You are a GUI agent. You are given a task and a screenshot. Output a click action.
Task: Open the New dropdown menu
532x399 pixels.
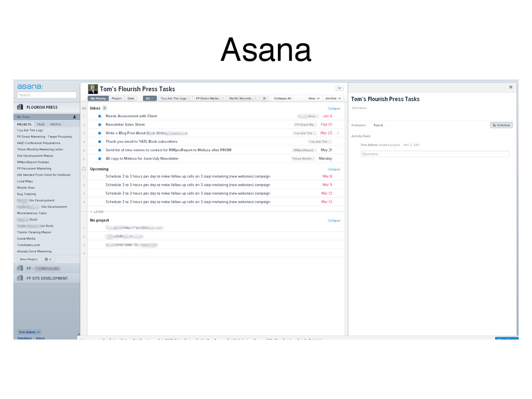coord(314,98)
